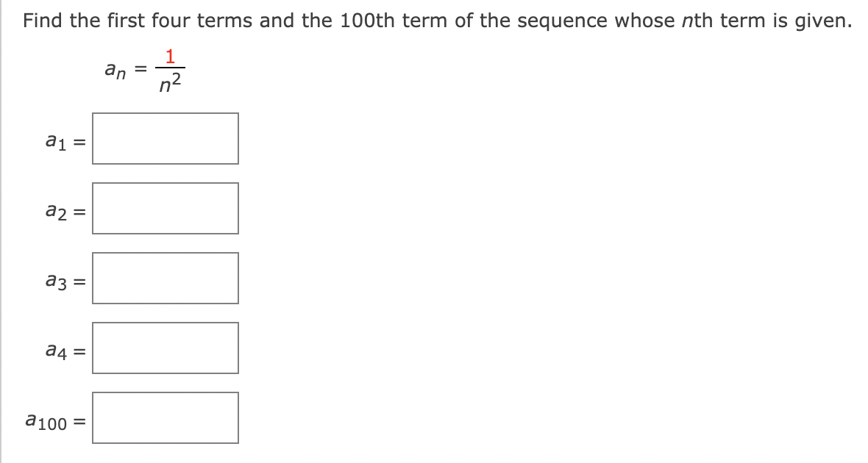Click the input box for a3
Screen dimensions: 868x463
[x=165, y=278]
